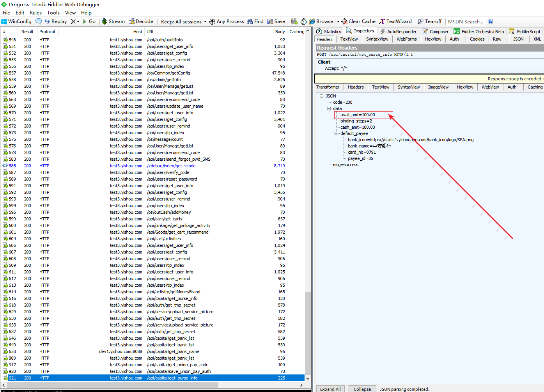Select the msg=success tree node
Image resolution: width=544 pixels, height=392 pixels.
pos(346,165)
